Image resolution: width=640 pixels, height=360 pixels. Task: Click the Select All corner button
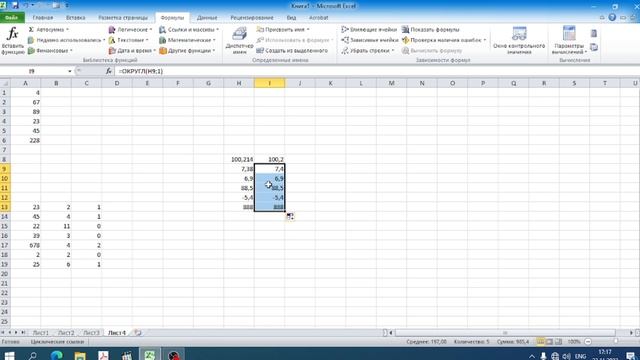[x=5, y=83]
